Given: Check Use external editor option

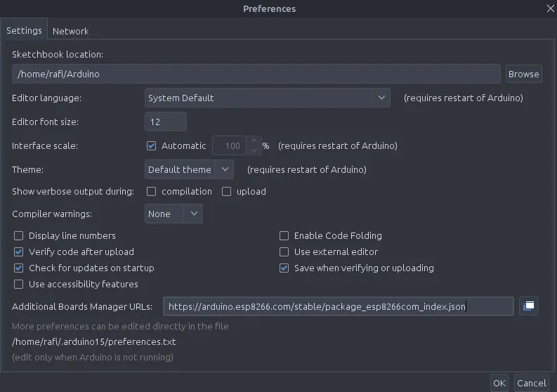Looking at the screenshot, I should [284, 252].
